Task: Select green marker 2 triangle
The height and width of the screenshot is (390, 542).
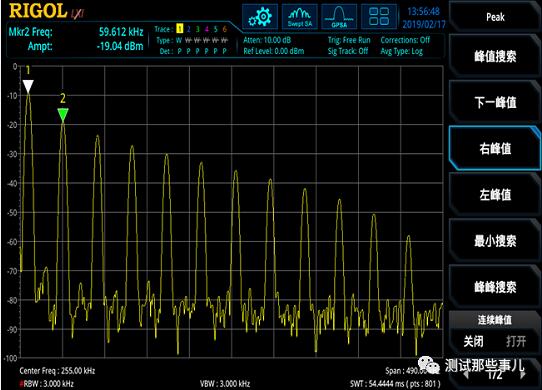Action: point(63,115)
